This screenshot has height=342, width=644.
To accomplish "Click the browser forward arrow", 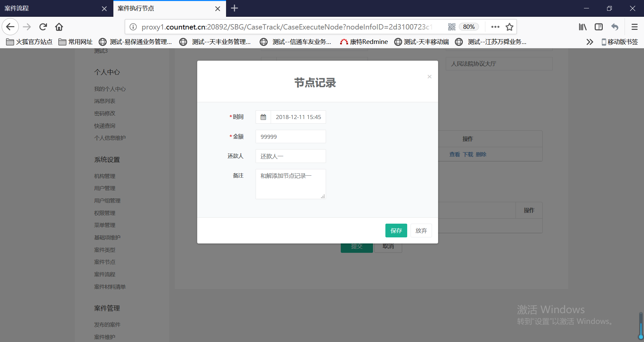I will (27, 27).
